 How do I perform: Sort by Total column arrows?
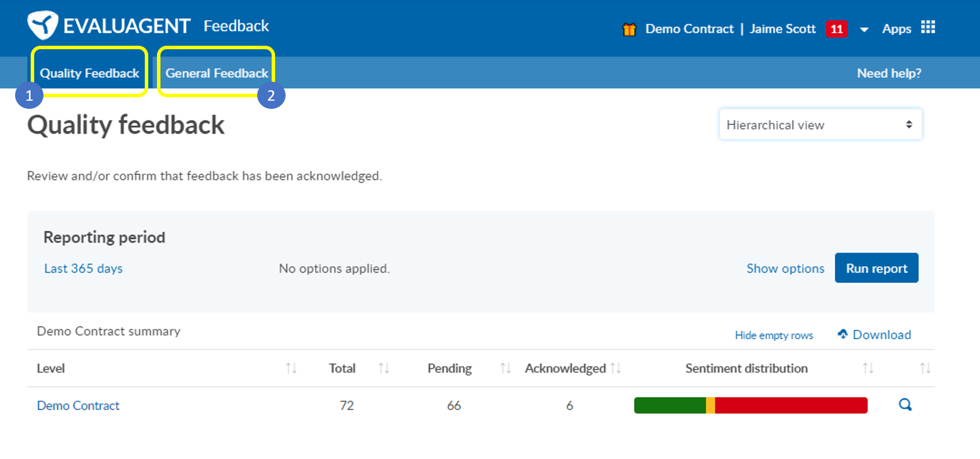384,368
